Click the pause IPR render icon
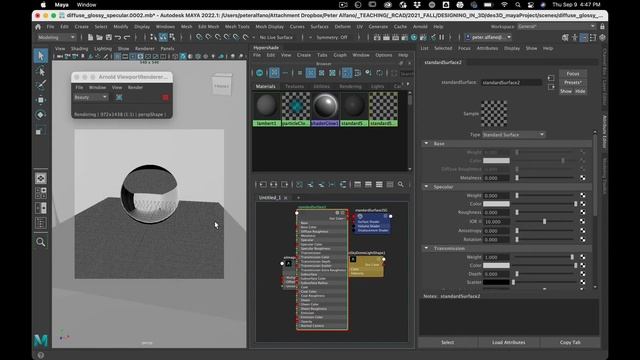This screenshot has height=360, width=640. click(x=442, y=37)
